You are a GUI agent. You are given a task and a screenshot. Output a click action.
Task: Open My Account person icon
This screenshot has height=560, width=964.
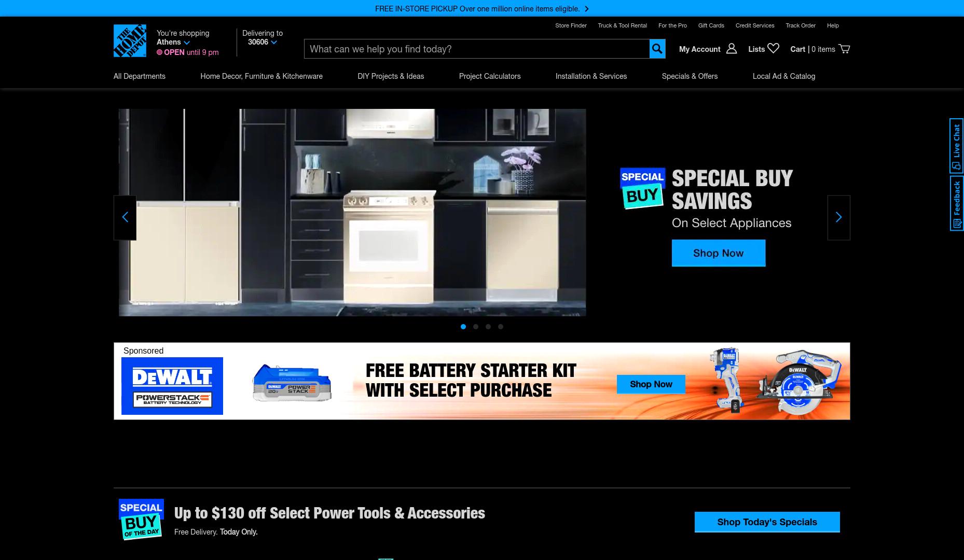click(x=732, y=49)
